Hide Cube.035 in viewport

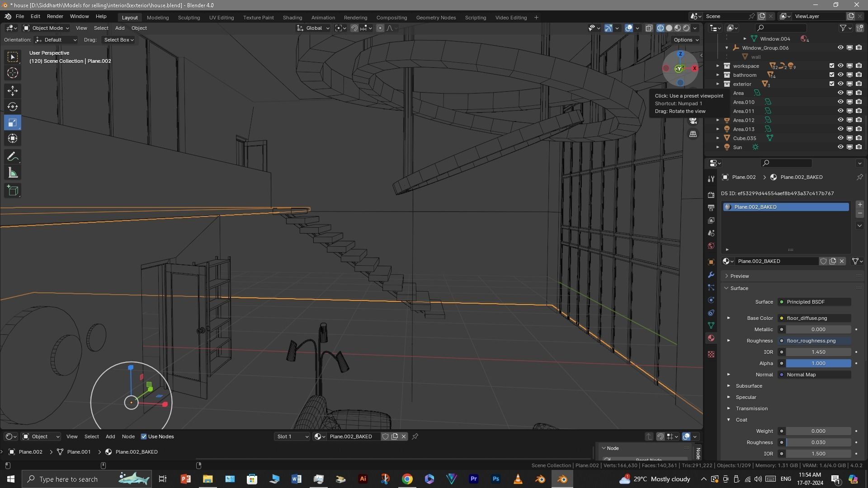(840, 138)
